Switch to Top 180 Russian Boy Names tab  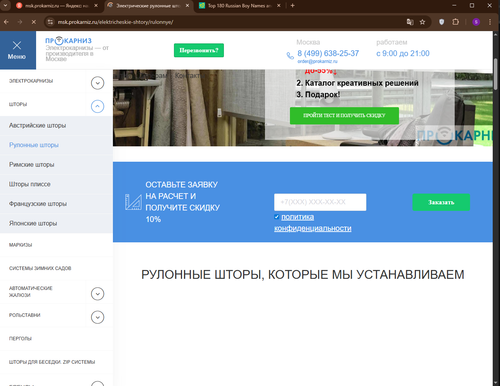pos(239,6)
